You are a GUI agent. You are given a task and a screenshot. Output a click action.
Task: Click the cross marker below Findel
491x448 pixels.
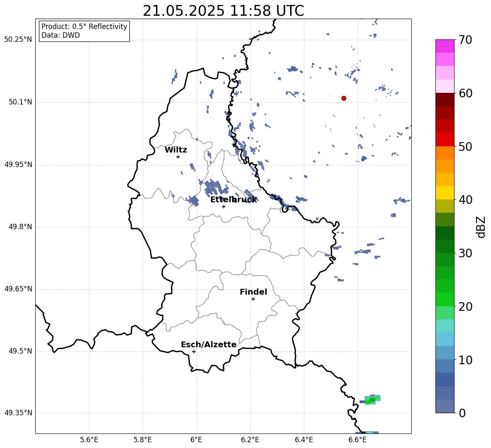click(253, 299)
